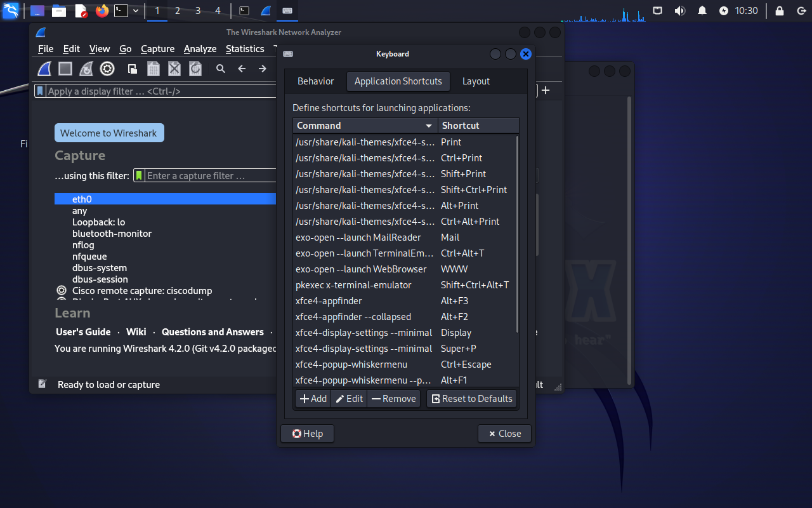Open the View menu in Wireshark
The height and width of the screenshot is (508, 812).
point(100,49)
